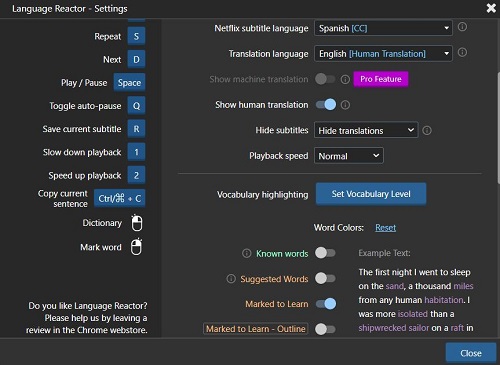This screenshot has height=365, width=500.
Task: Click the S key for Repeat
Action: (x=136, y=36)
